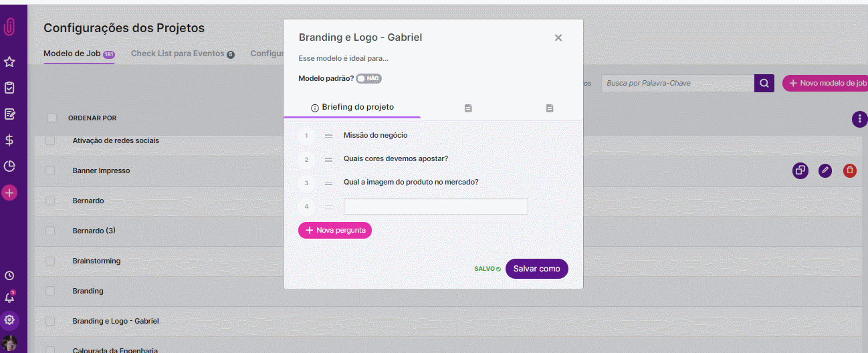Open the pie chart reports icon
This screenshot has width=868, height=353.
point(9,166)
